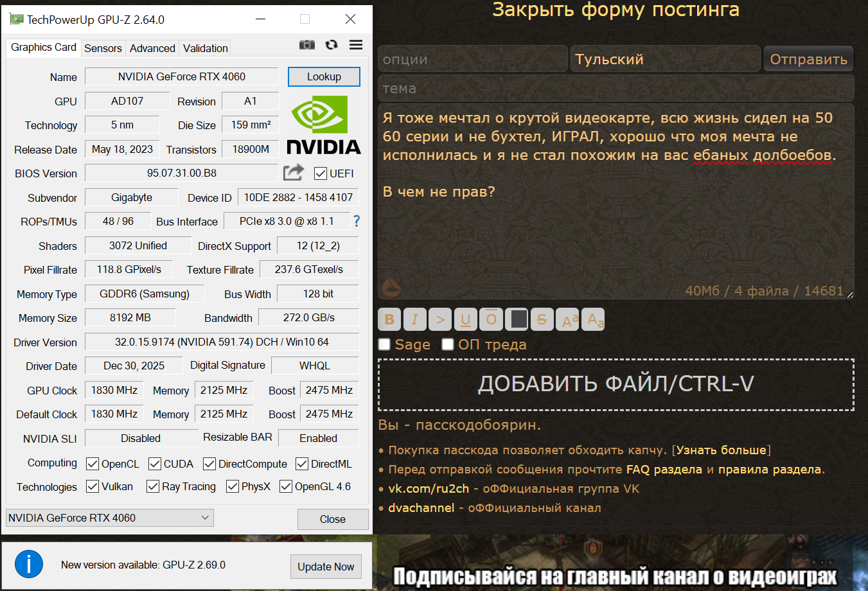Click the BIOS Version value 95.07.31.00.B8
The image size is (868, 591).
pyautogui.click(x=182, y=173)
